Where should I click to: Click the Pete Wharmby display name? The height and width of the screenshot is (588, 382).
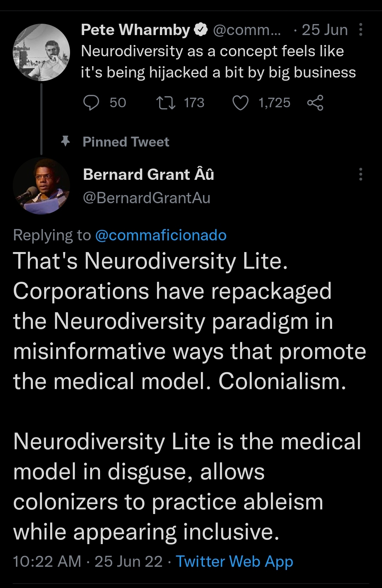[x=135, y=30]
